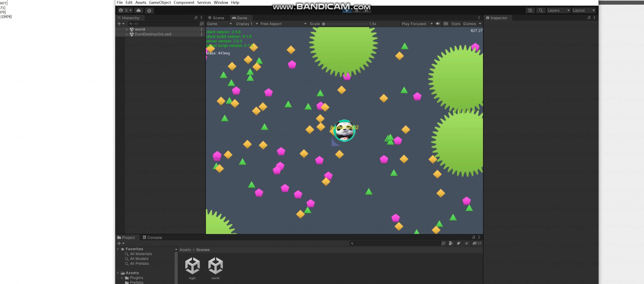The width and height of the screenshot is (644, 284).
Task: Click the Scenes breadcrumb in Project panel
Action: (x=203, y=250)
